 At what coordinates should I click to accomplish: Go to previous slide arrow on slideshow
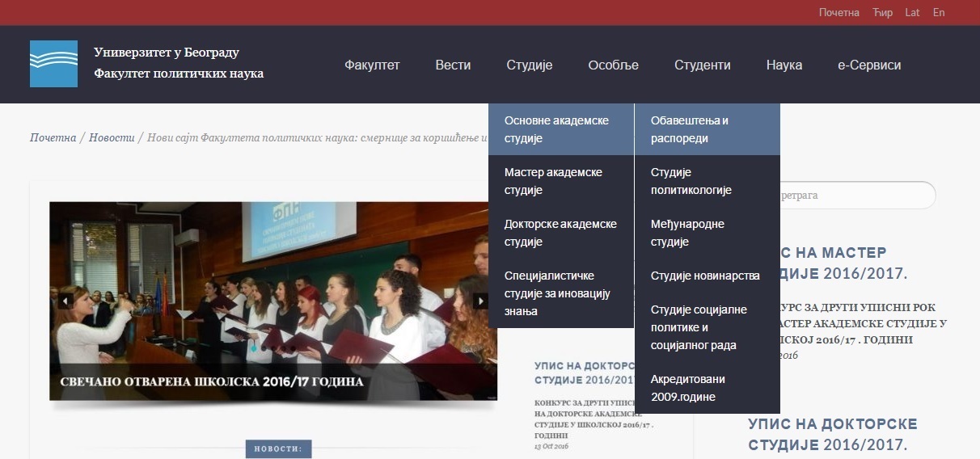pyautogui.click(x=65, y=301)
